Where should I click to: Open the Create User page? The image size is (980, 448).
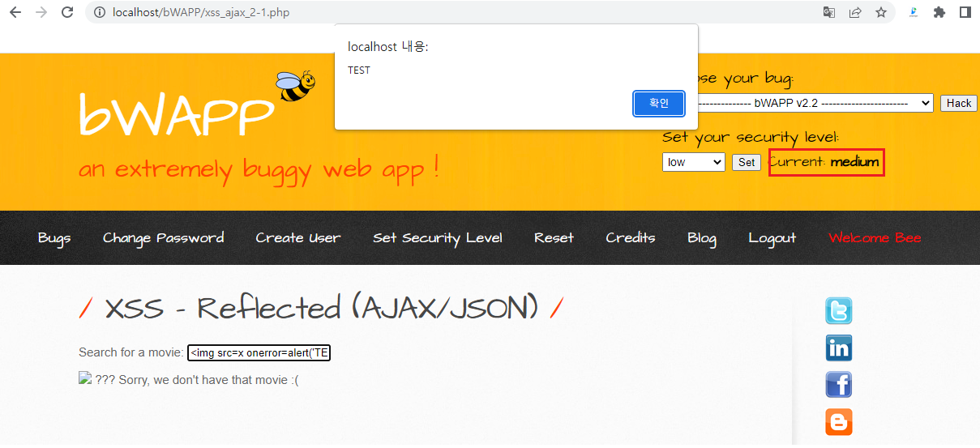[298, 237]
